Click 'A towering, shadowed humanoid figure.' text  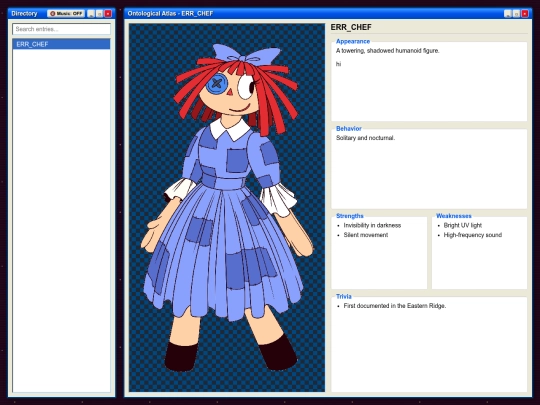(387, 51)
